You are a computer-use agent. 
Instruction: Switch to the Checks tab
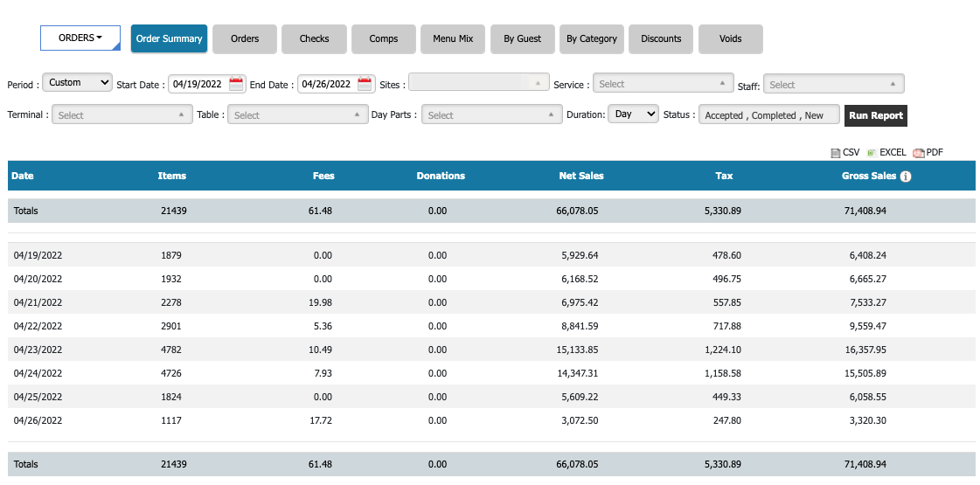point(314,38)
